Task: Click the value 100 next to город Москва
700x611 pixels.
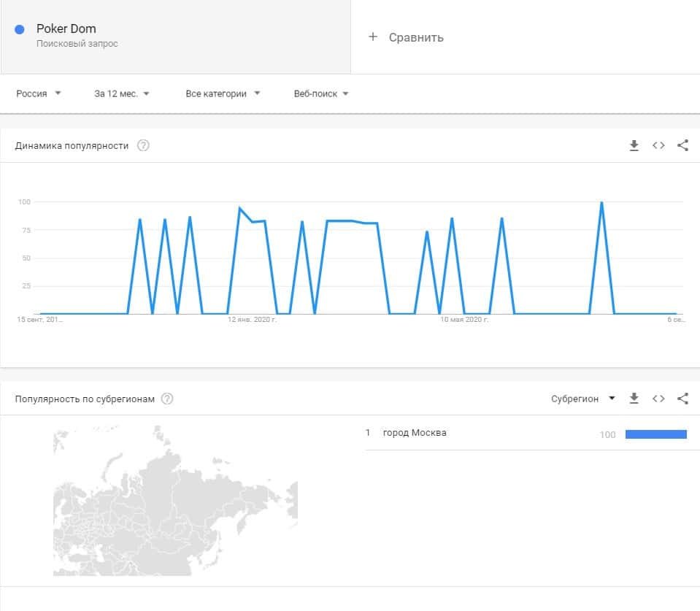Action: click(x=607, y=434)
